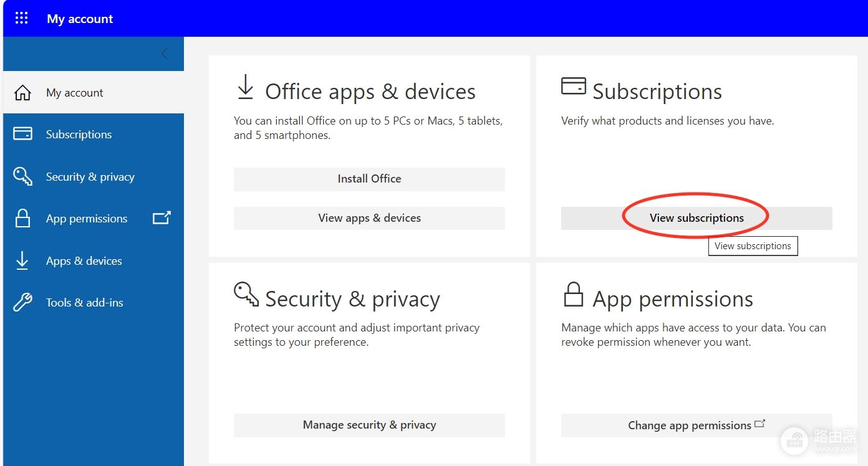Click the My account header title
This screenshot has width=868, height=466.
pyautogui.click(x=80, y=19)
